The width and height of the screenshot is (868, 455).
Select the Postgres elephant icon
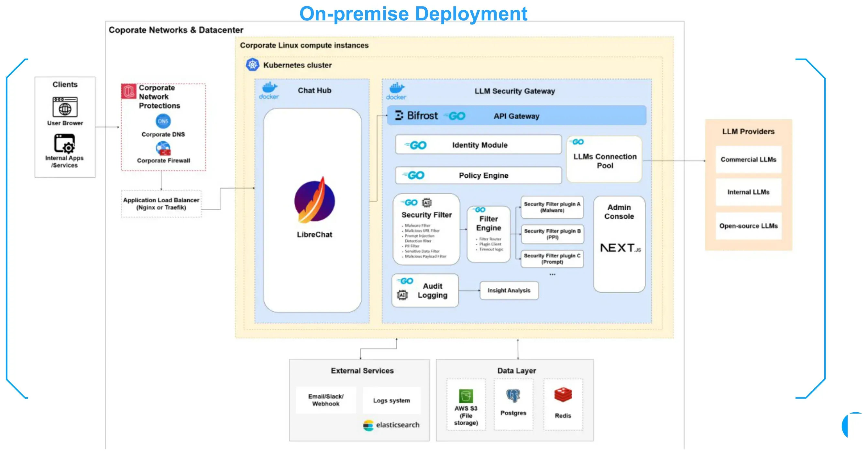[513, 396]
